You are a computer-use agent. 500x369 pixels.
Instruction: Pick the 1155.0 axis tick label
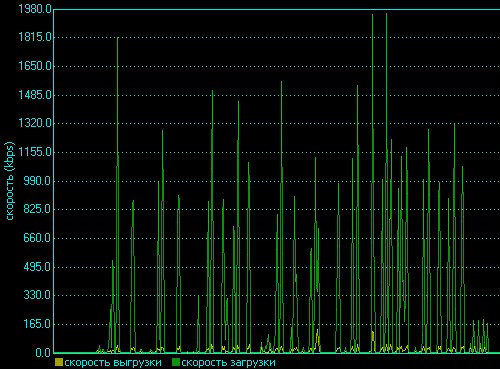pos(35,152)
